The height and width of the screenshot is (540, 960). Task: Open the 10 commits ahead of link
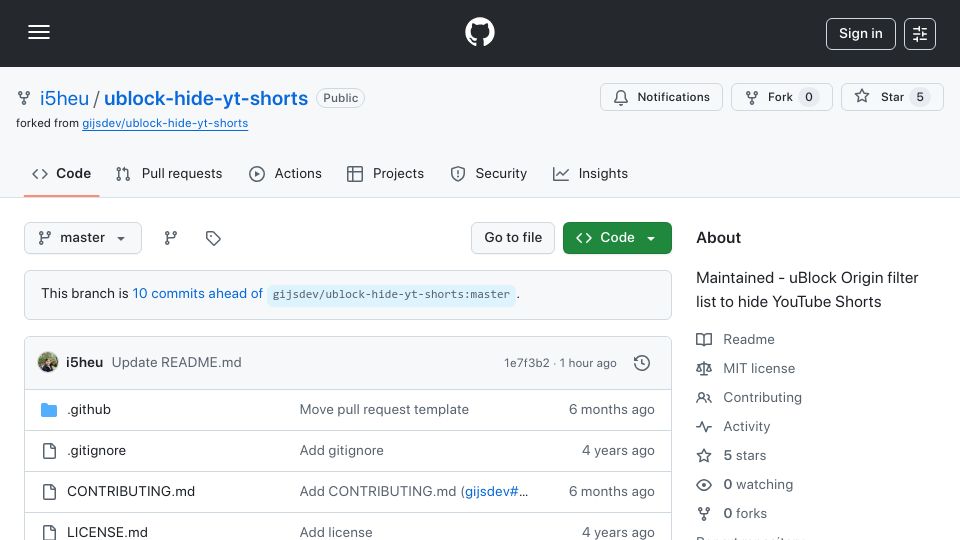197,294
